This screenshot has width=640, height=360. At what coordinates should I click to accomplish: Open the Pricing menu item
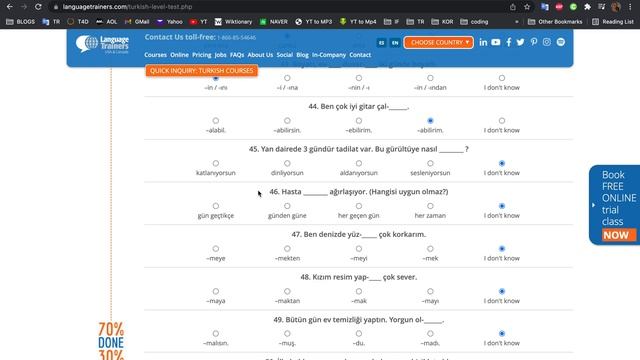click(x=202, y=55)
